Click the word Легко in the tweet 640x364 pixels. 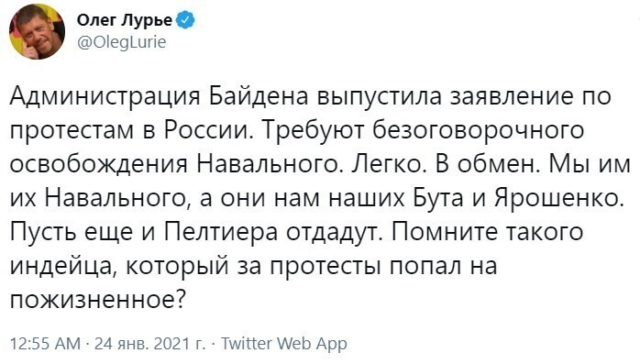386,164
